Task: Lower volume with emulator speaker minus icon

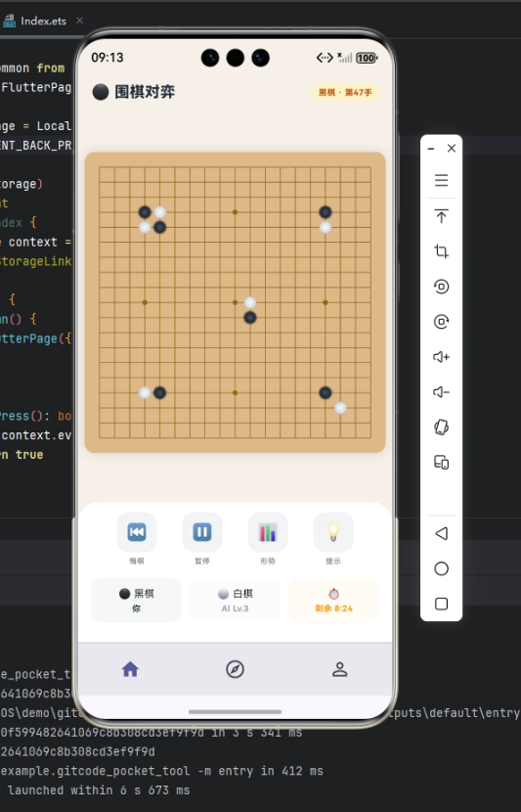Action: tap(441, 392)
